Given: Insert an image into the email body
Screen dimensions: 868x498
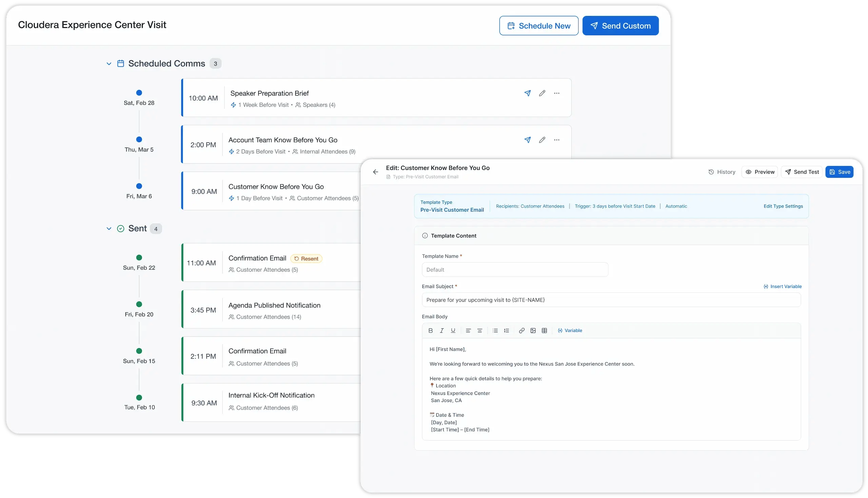Looking at the screenshot, I should tap(533, 331).
